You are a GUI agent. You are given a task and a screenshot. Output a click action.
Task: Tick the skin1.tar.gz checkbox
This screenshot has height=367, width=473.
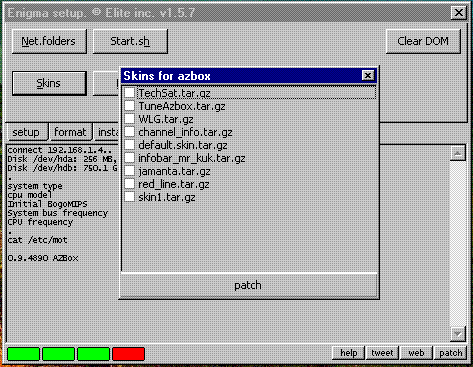129,197
